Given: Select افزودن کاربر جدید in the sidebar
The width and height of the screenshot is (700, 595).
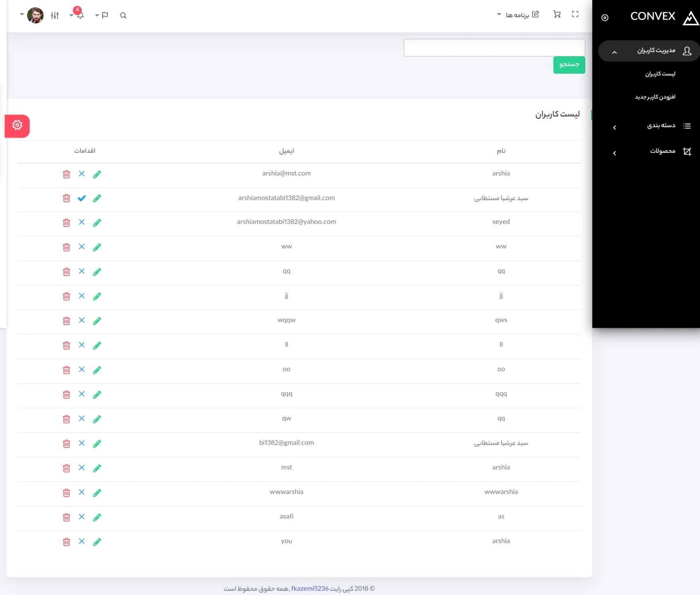Looking at the screenshot, I should 655,97.
